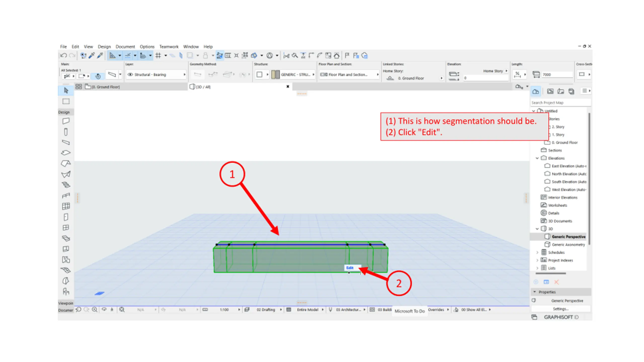Screen dimensions: 644x362
Task: Select the Window tool in the toolbox
Action: [66, 228]
